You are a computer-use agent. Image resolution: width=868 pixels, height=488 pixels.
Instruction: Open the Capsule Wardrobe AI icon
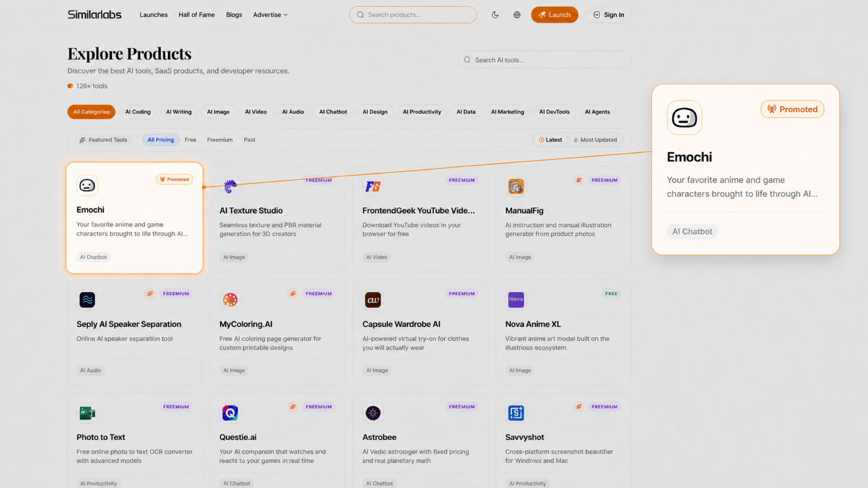373,300
